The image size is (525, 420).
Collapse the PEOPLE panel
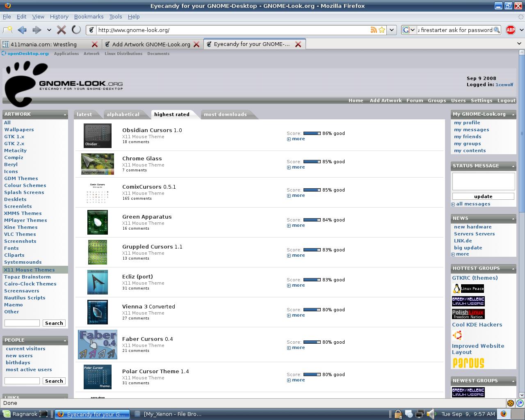pos(65,340)
